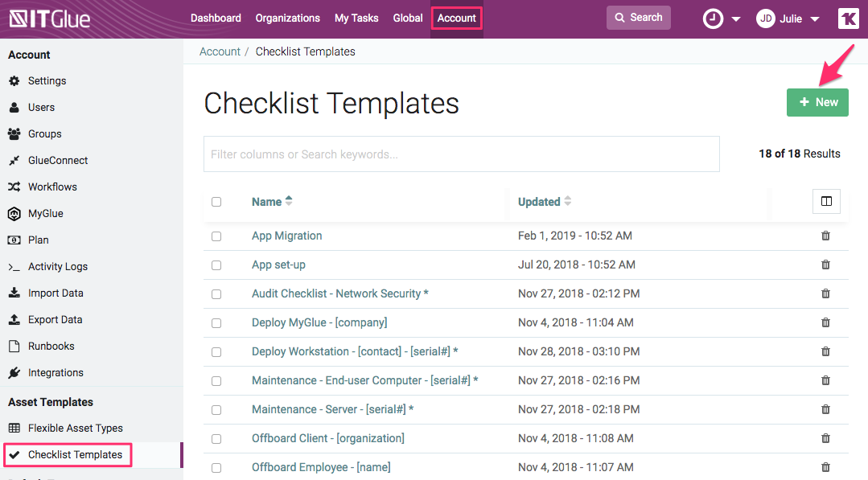The image size is (868, 480).
Task: Click the Workflows shuffle icon
Action: point(14,187)
